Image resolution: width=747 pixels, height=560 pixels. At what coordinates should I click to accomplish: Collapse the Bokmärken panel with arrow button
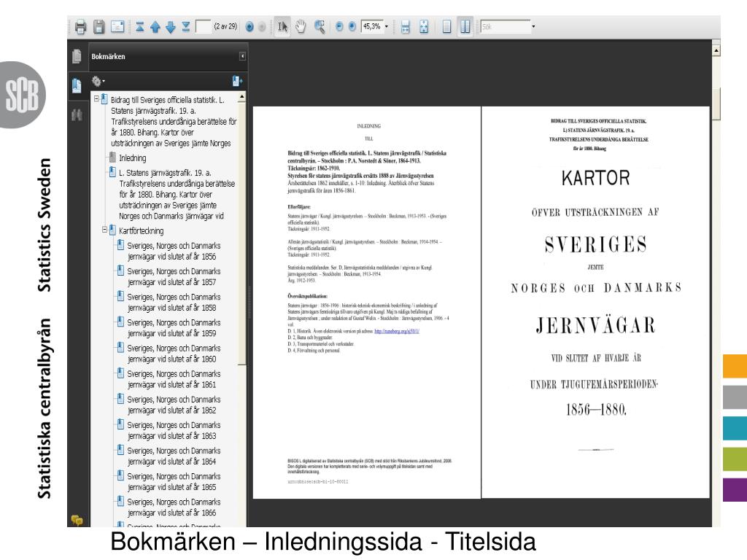[x=242, y=56]
